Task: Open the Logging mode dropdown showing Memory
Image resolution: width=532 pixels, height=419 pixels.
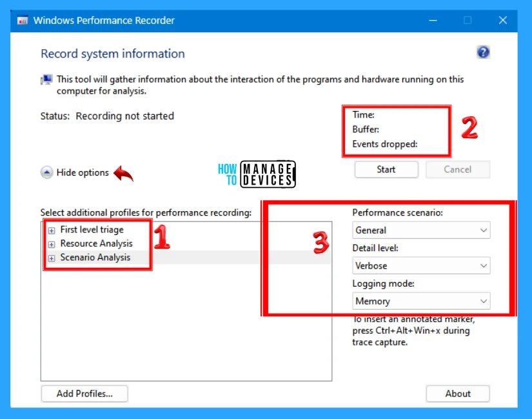Action: (x=421, y=301)
